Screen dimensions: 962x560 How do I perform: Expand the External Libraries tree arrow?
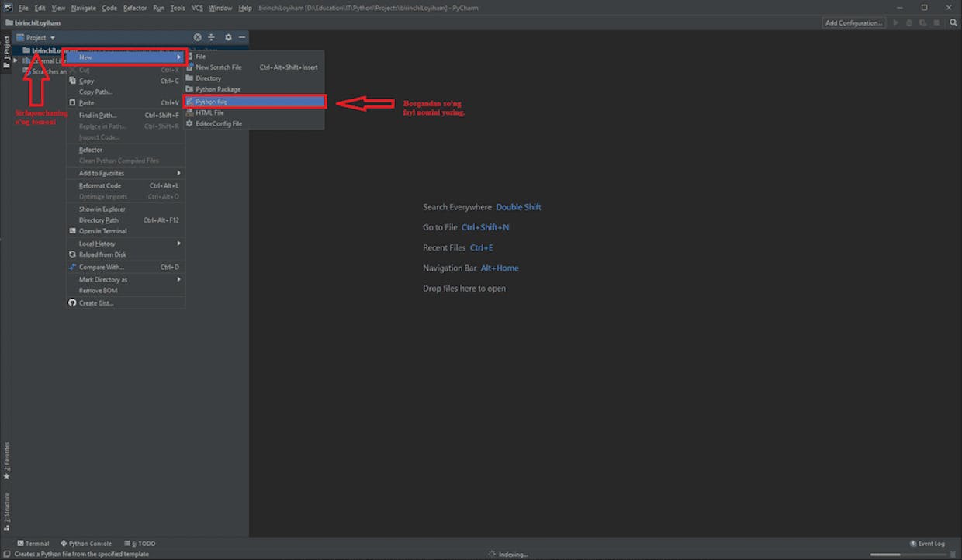tap(16, 60)
